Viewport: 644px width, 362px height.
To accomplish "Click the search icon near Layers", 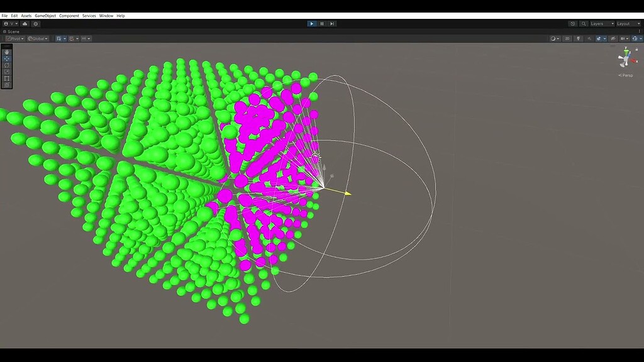I will [x=584, y=23].
